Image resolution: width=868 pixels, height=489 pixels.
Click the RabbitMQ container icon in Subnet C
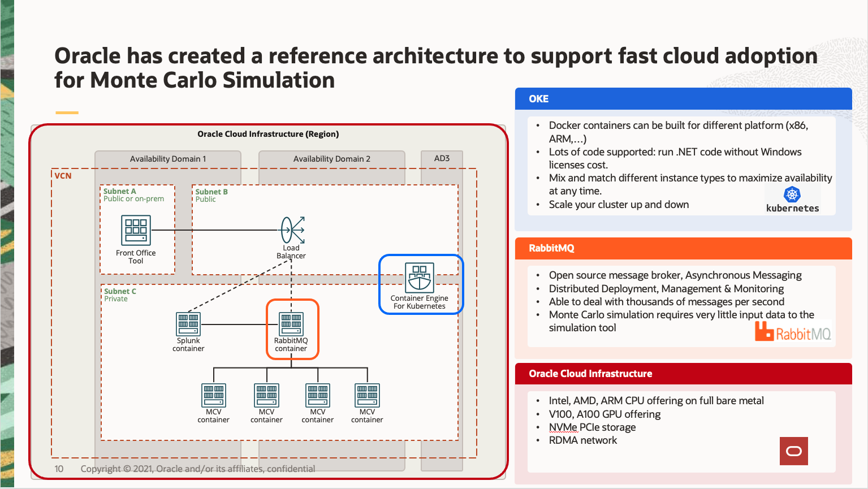click(x=291, y=324)
